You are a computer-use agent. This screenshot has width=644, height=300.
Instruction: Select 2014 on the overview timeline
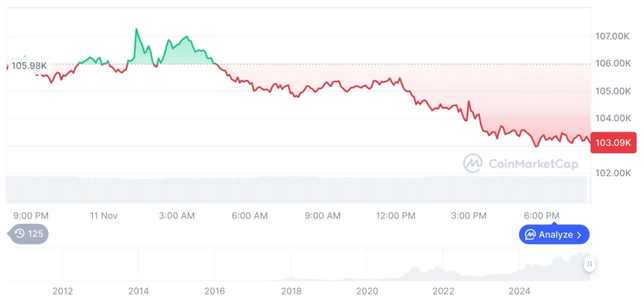(138, 291)
